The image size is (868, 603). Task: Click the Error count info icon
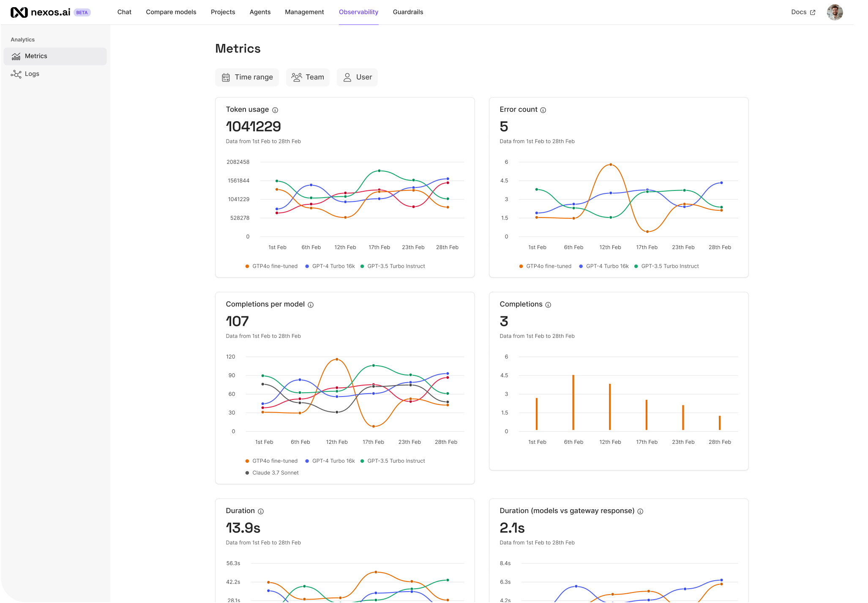coord(543,110)
